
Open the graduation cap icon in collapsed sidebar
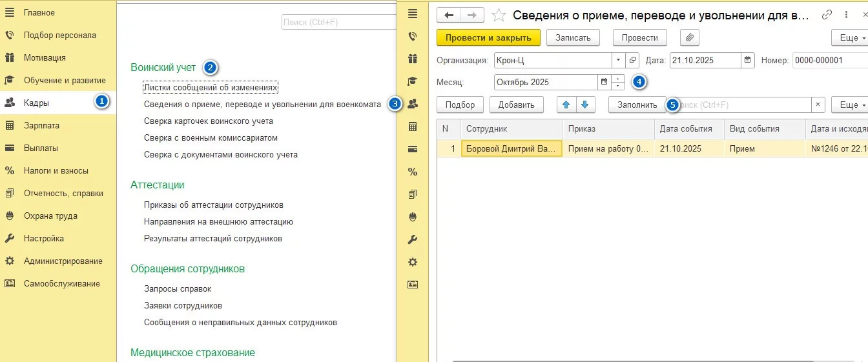(x=413, y=81)
